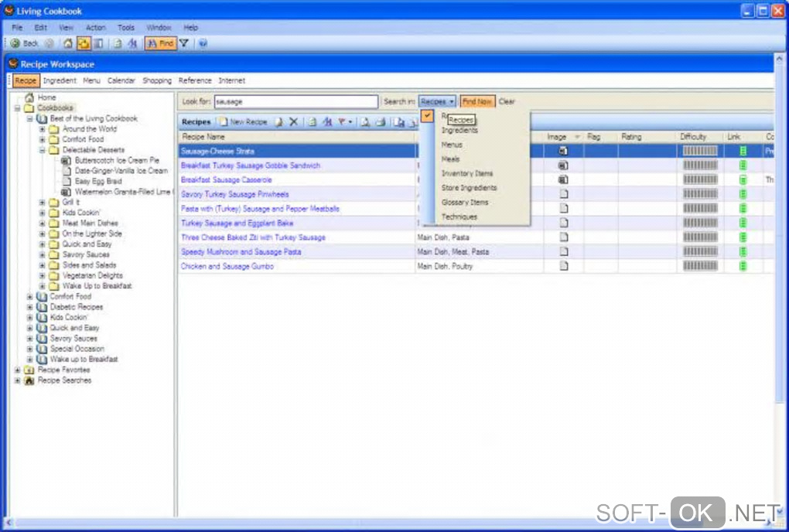The height and width of the screenshot is (532, 789).
Task: Open the Action menu
Action: pos(96,28)
